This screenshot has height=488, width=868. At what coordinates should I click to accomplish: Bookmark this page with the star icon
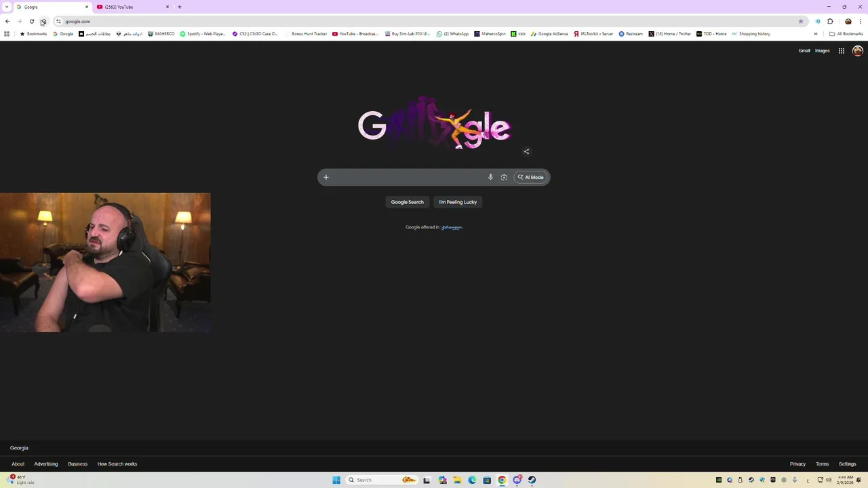pyautogui.click(x=800, y=21)
